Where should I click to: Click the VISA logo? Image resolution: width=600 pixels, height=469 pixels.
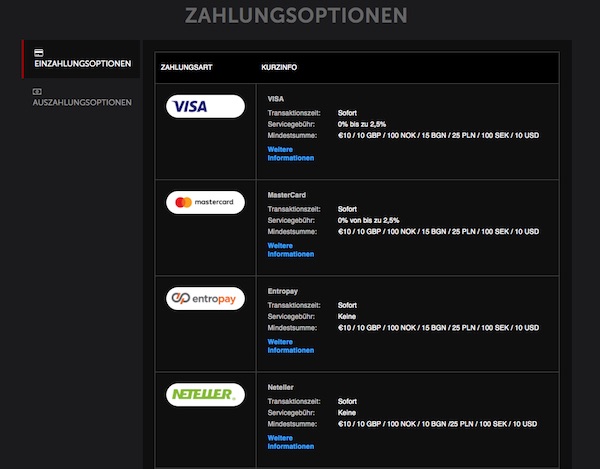(x=205, y=106)
